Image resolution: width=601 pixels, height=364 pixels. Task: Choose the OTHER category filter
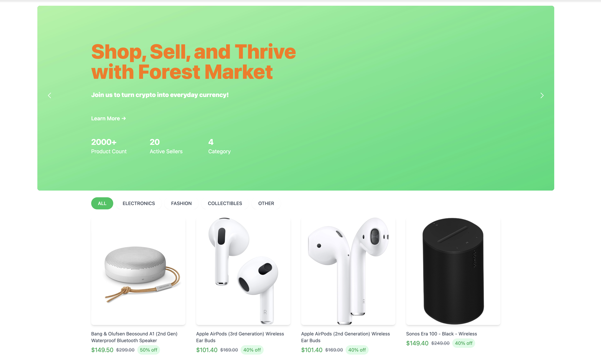pyautogui.click(x=266, y=203)
